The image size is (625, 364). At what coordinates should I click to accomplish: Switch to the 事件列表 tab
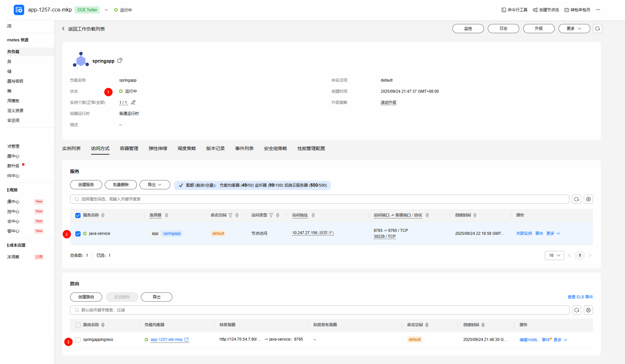244,149
